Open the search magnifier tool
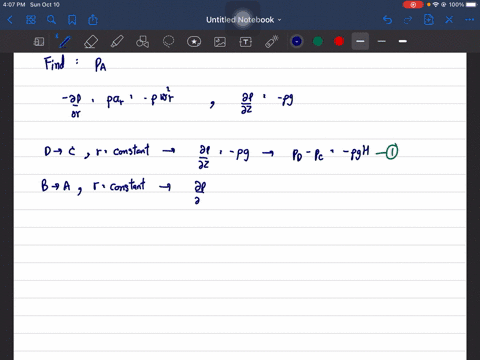480x360 pixels. coord(51,20)
